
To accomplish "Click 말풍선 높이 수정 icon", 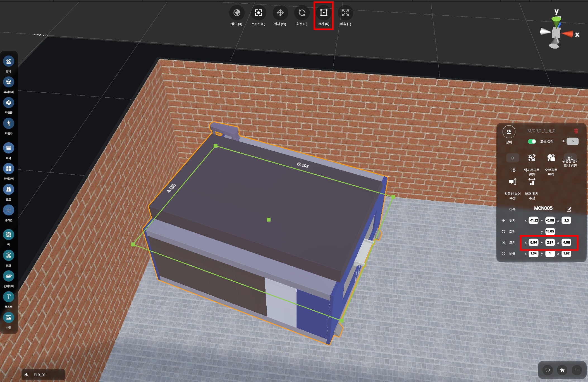I will tap(513, 182).
